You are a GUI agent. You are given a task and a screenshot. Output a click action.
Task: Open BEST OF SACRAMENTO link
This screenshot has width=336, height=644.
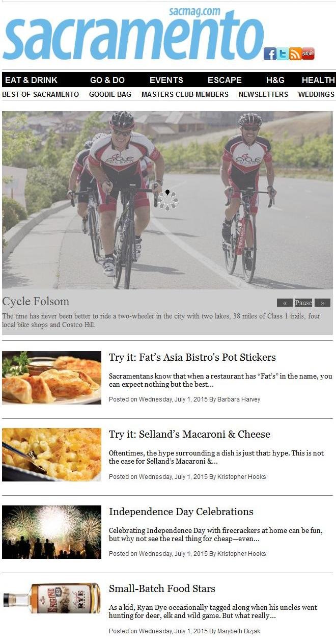[x=41, y=94]
